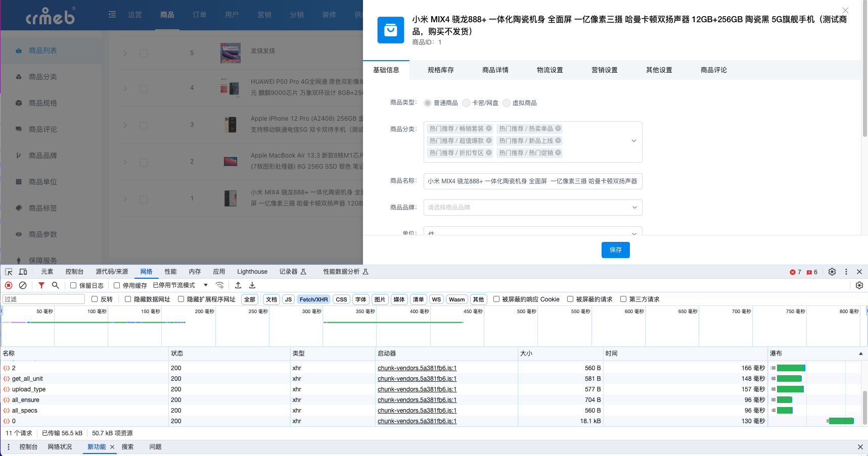Enable the 停用缓存 checkbox
This screenshot has width=868, height=456.
click(117, 285)
